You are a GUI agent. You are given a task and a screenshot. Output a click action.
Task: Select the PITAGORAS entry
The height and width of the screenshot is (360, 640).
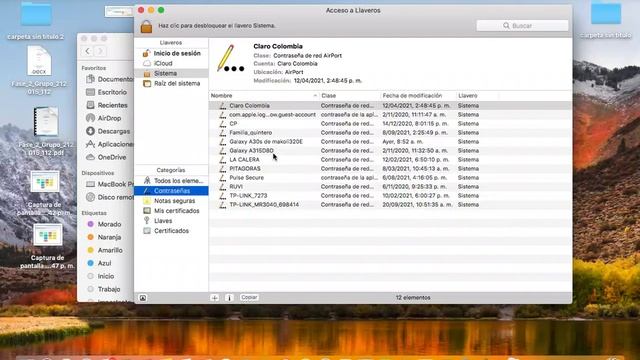(390, 169)
